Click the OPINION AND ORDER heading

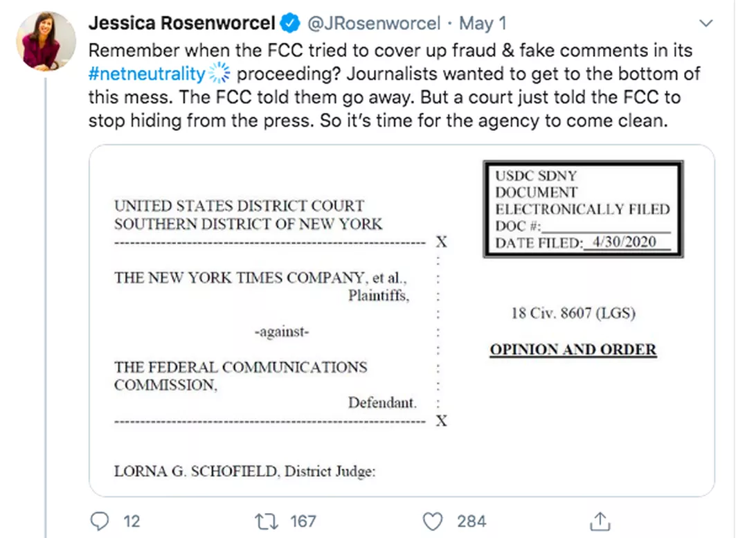click(573, 350)
